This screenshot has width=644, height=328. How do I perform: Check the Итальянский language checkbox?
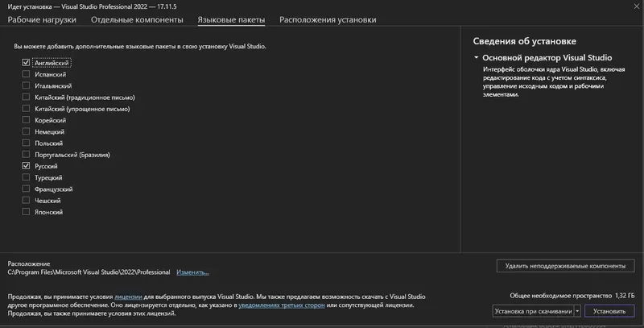[27, 85]
